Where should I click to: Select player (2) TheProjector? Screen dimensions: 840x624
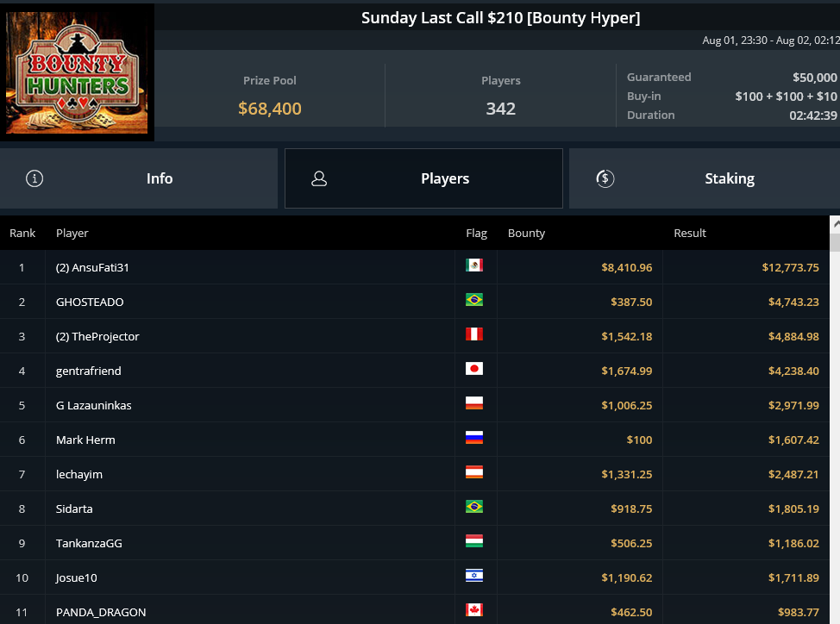click(x=97, y=336)
